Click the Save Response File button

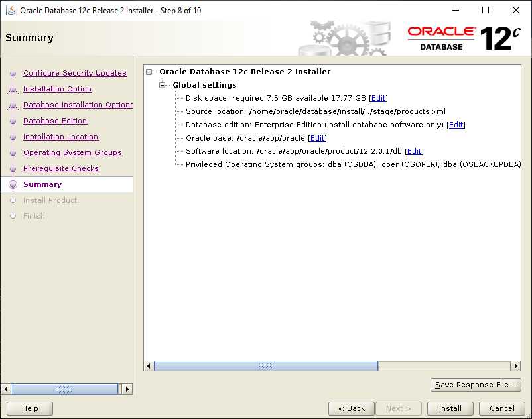click(x=476, y=385)
